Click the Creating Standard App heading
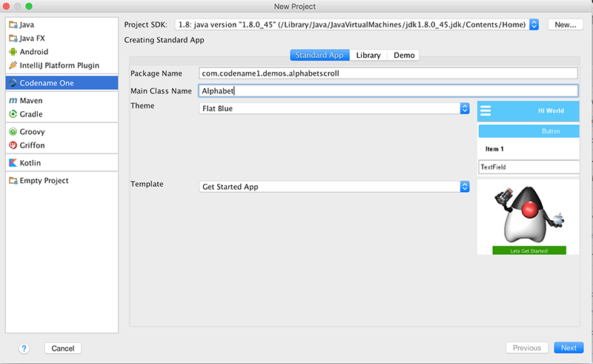 pyautogui.click(x=164, y=40)
